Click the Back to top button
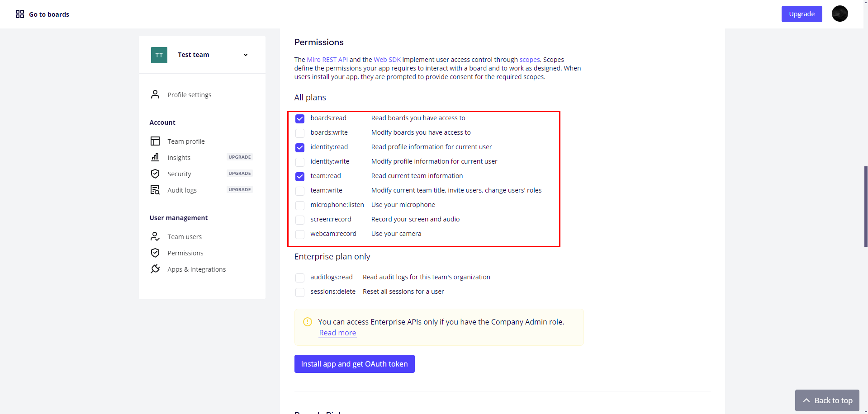This screenshot has width=868, height=414. click(x=827, y=400)
